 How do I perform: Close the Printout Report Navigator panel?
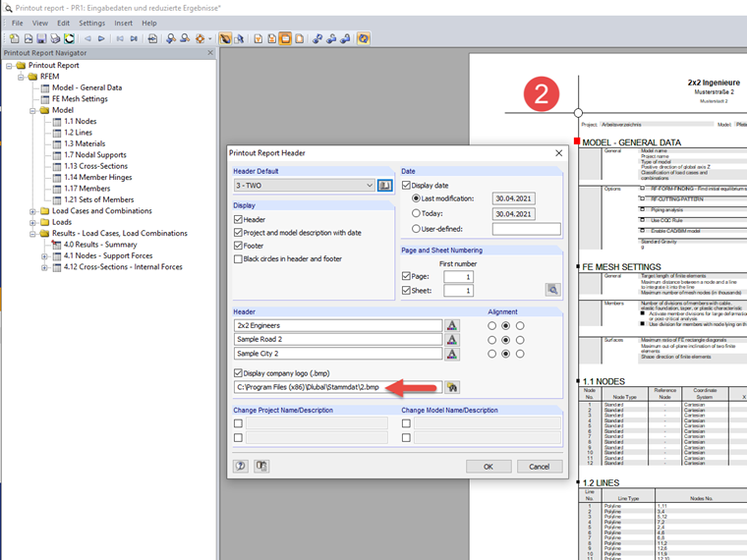(210, 53)
